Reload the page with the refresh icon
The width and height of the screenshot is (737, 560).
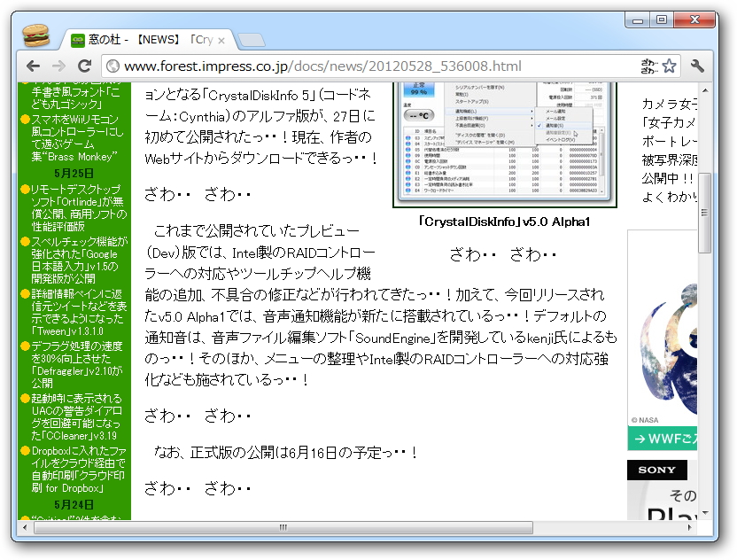click(x=85, y=66)
